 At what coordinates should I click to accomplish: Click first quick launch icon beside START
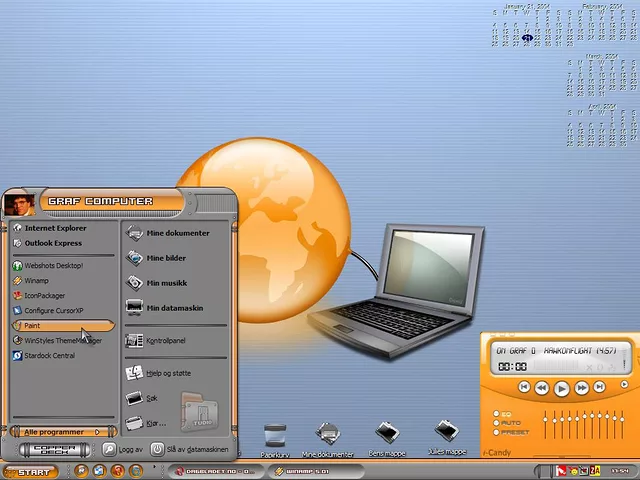pyautogui.click(x=81, y=471)
